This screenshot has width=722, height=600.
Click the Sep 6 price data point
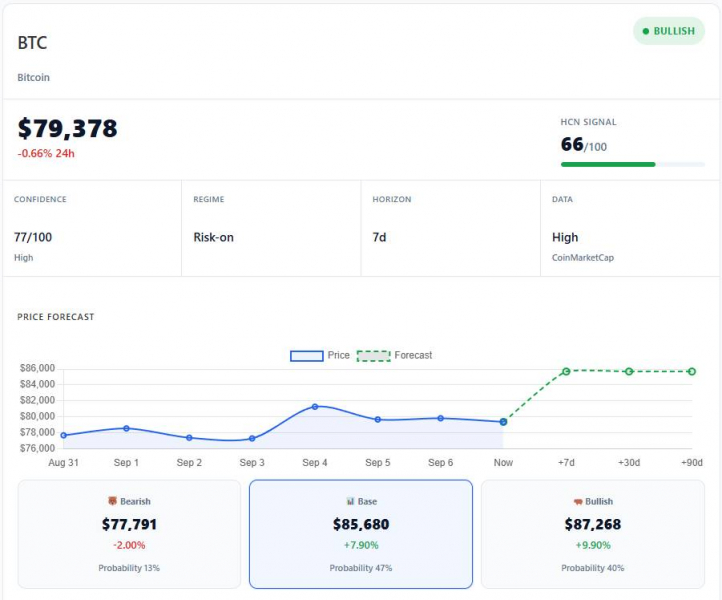pos(441,418)
